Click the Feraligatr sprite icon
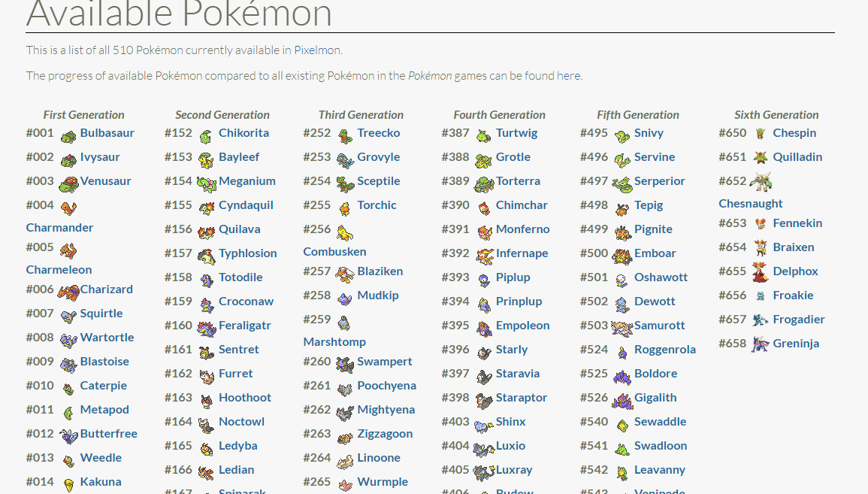Image resolution: width=868 pixels, height=494 pixels. (206, 328)
